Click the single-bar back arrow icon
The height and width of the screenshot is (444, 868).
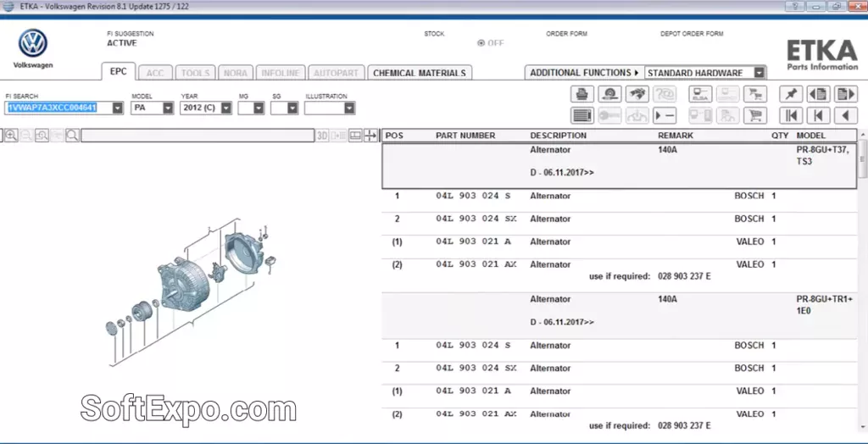818,116
